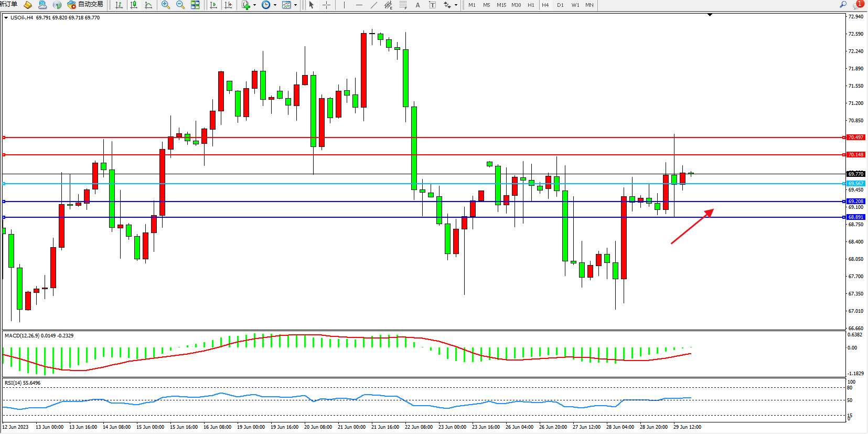The height and width of the screenshot is (434, 868).
Task: Open the chart templates dropdown arrow
Action: pos(295,5)
